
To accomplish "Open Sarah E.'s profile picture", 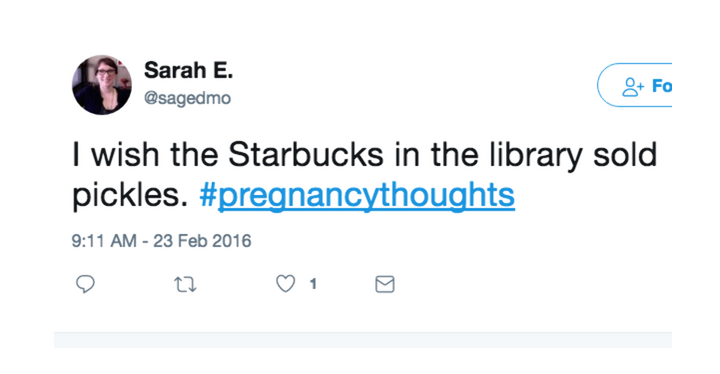I will coord(102,85).
